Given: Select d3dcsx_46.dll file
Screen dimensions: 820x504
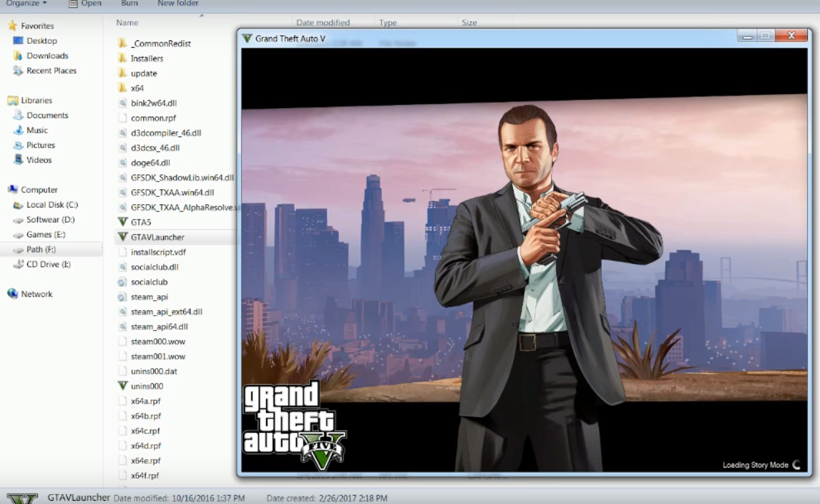Looking at the screenshot, I should [x=155, y=148].
